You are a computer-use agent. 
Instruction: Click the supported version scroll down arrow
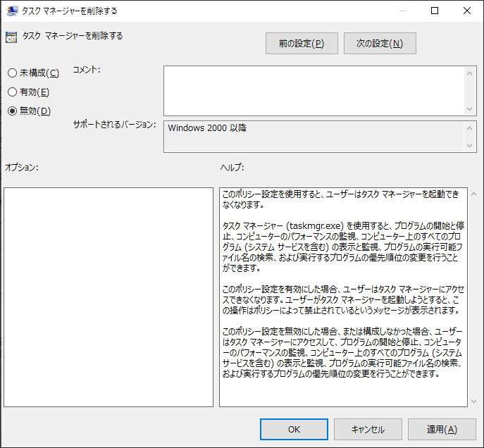coord(469,145)
